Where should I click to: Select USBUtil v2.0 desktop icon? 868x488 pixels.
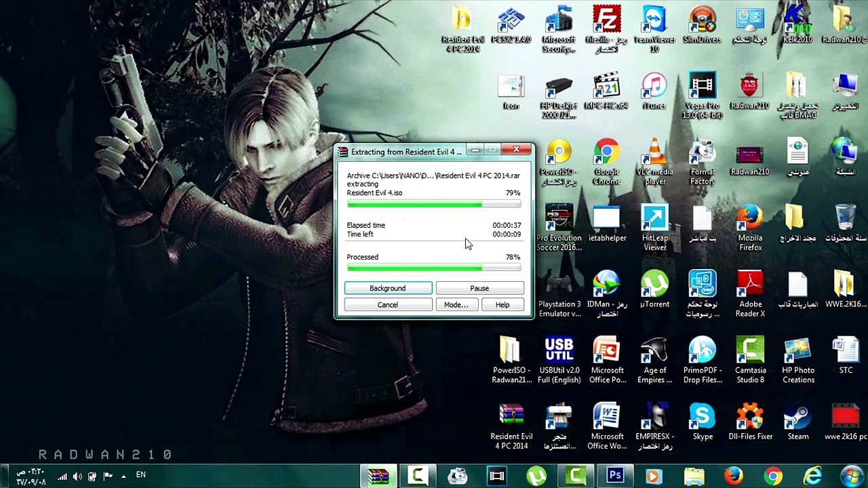pyautogui.click(x=559, y=361)
